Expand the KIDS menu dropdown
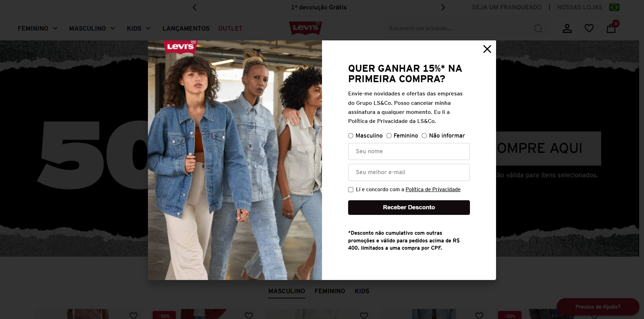This screenshot has width=644, height=319. click(139, 29)
